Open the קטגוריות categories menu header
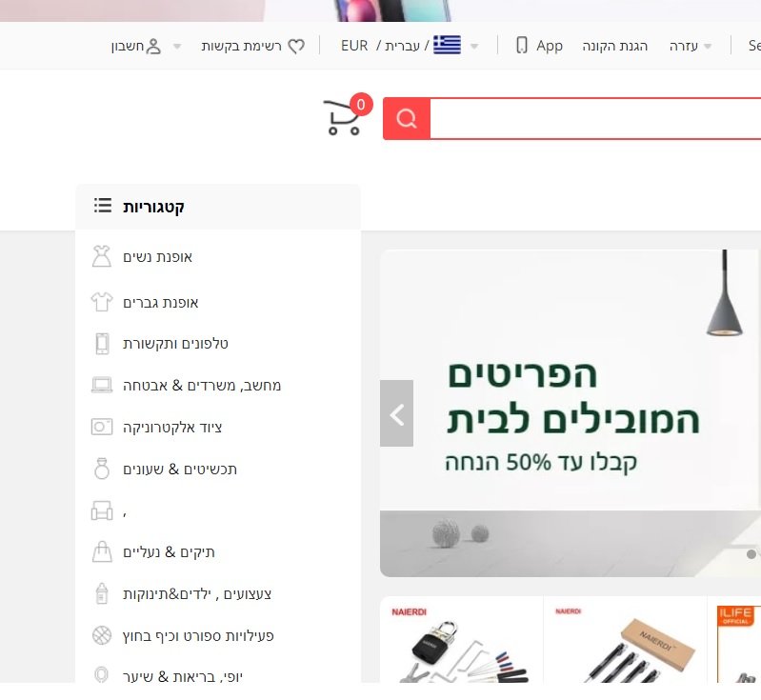This screenshot has width=761, height=700. [x=218, y=207]
